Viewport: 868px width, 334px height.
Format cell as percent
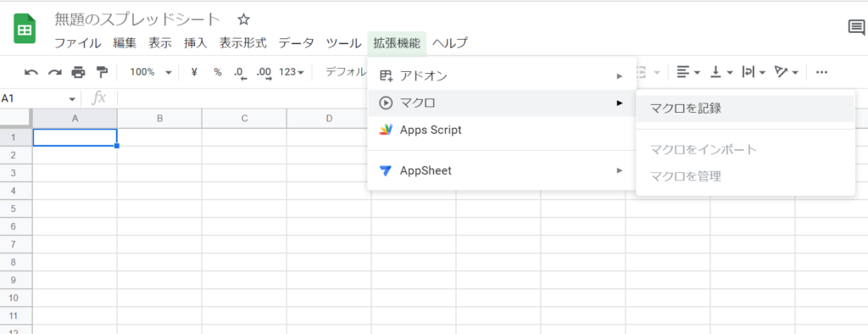(218, 72)
